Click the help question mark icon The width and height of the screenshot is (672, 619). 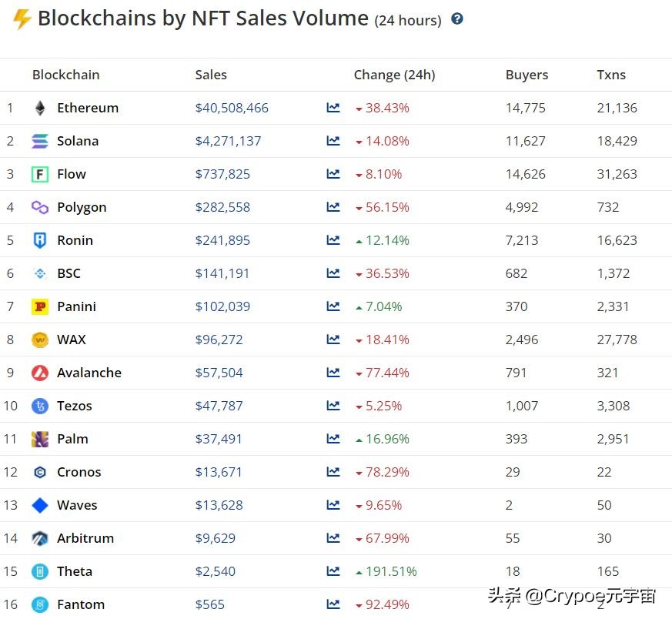pyautogui.click(x=457, y=18)
